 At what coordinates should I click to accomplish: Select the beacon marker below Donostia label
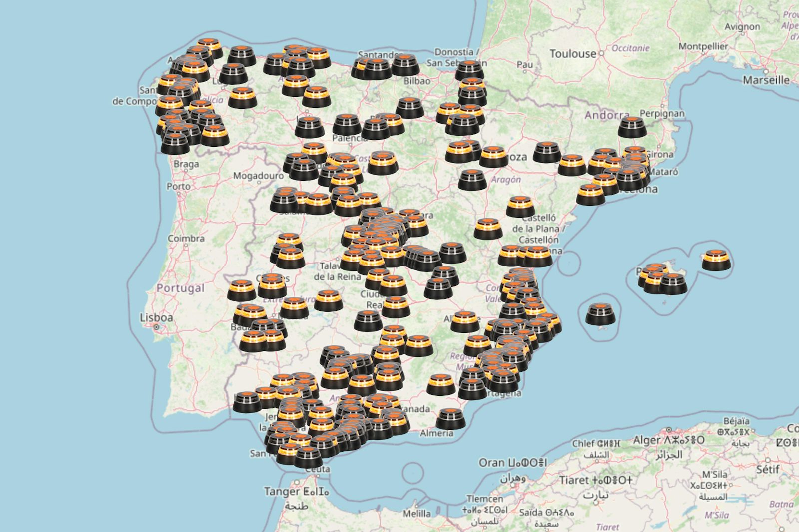click(469, 71)
